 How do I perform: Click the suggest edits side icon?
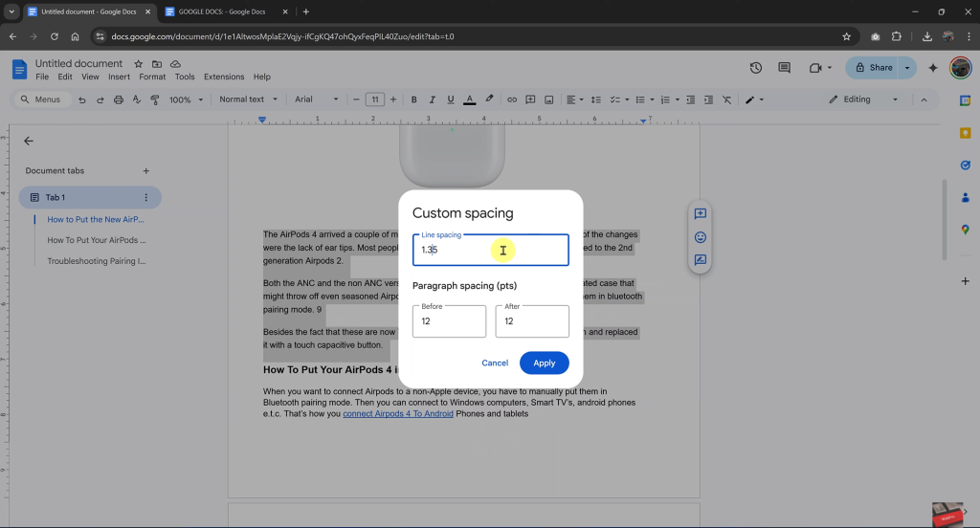click(x=700, y=260)
